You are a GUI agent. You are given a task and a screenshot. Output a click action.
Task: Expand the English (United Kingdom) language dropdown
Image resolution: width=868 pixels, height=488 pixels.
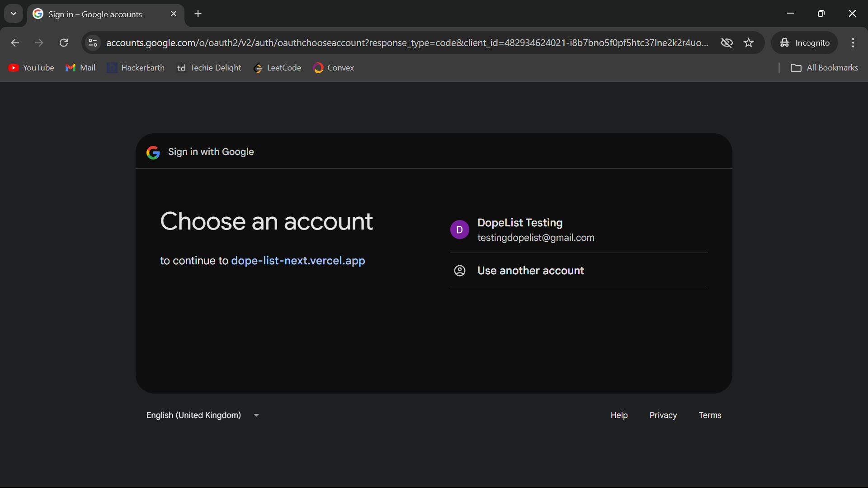(x=203, y=415)
